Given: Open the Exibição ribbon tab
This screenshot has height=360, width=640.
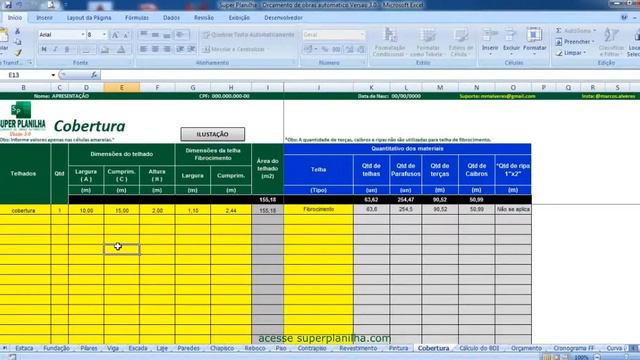Looking at the screenshot, I should point(239,18).
